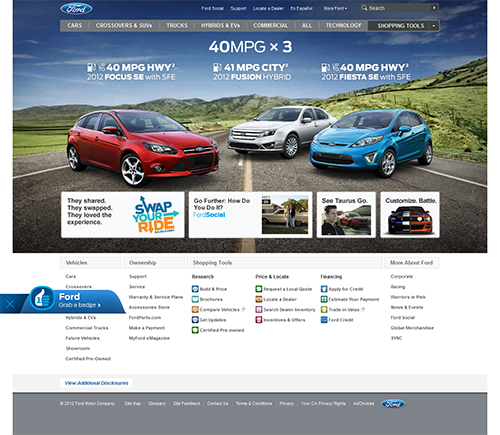The height and width of the screenshot is (435, 500).
Task: Open the Shopping Tools dropdown arrow
Action: pos(434,26)
